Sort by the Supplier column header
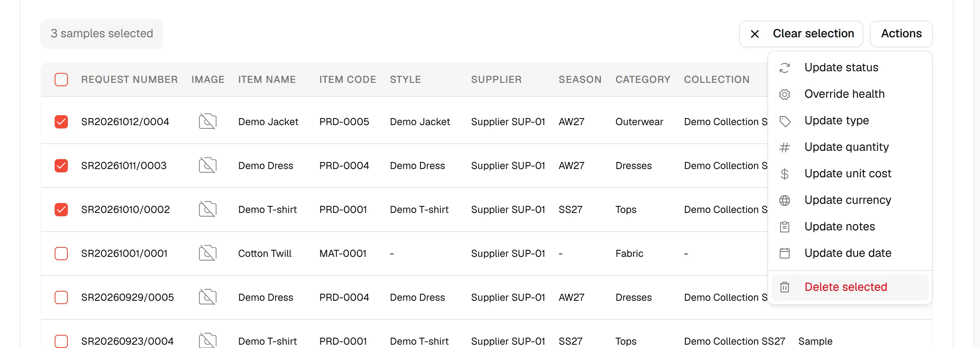The height and width of the screenshot is (348, 980). coord(496,80)
